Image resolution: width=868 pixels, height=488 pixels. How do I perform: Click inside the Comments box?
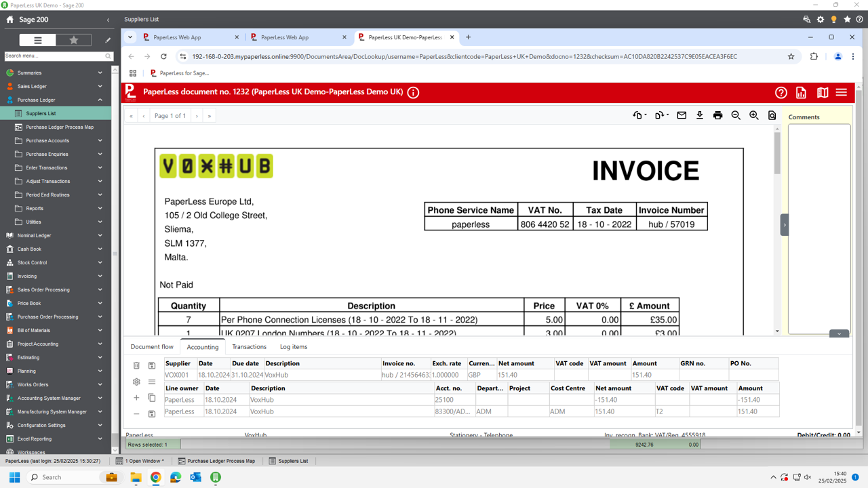817,203
